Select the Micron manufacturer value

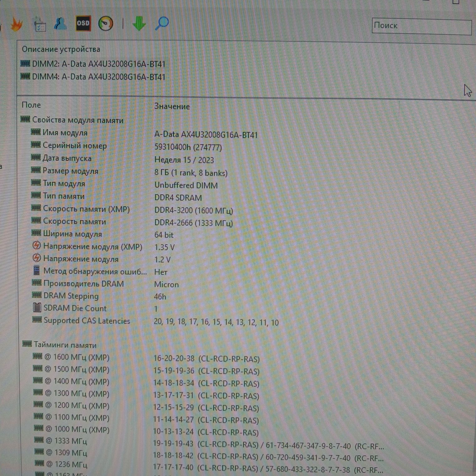point(166,284)
